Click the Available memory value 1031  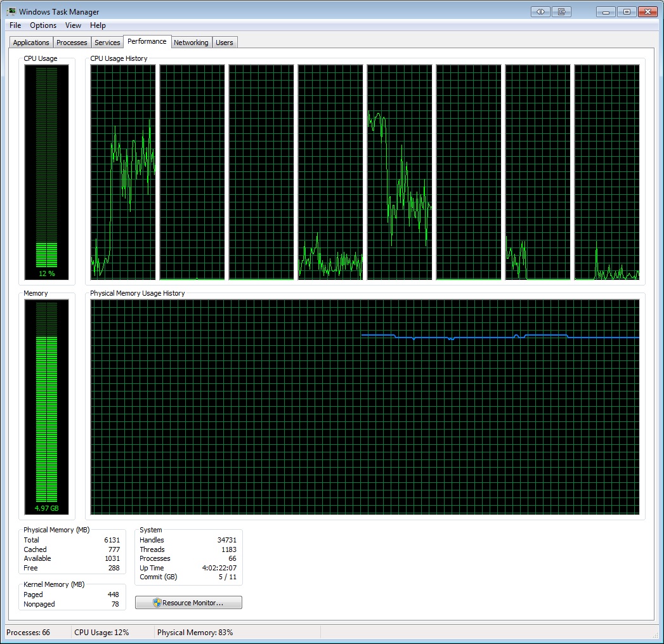click(x=112, y=558)
